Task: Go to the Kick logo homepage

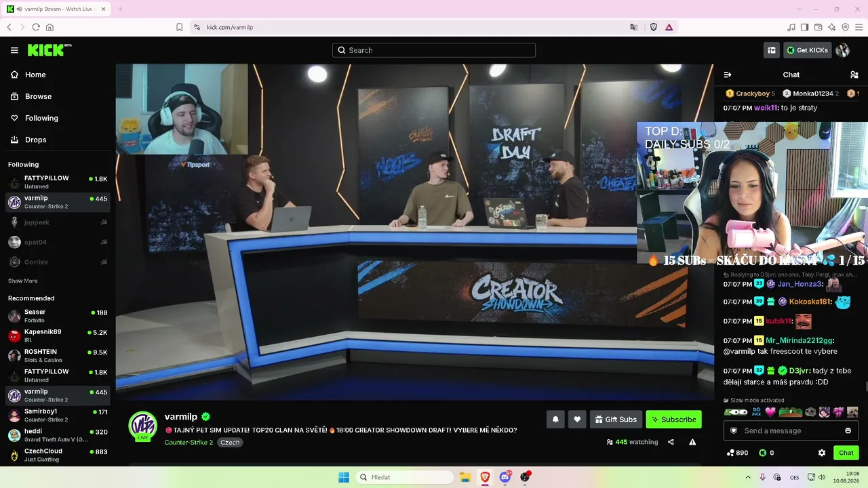Action: (x=50, y=50)
